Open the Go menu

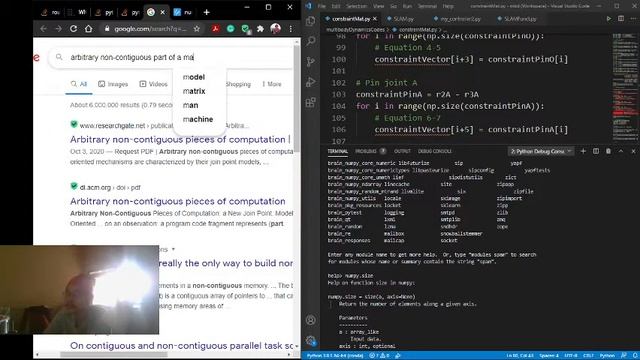(393, 6)
